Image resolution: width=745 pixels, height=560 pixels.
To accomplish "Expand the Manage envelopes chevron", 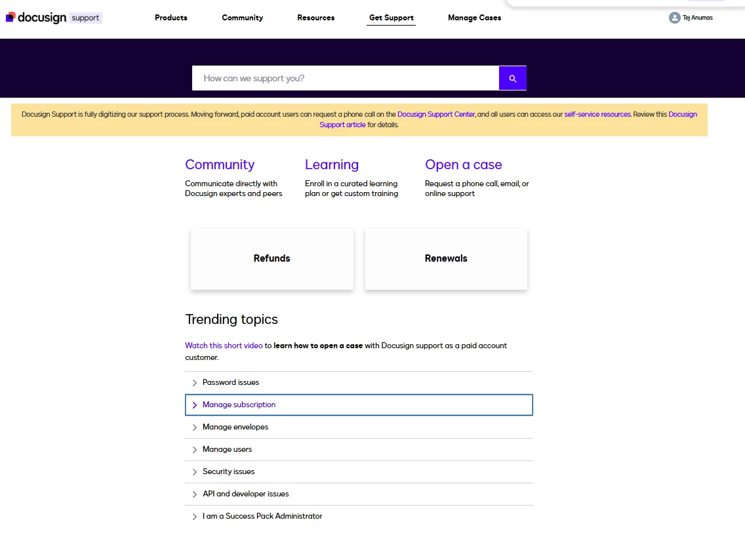I will 194,428.
